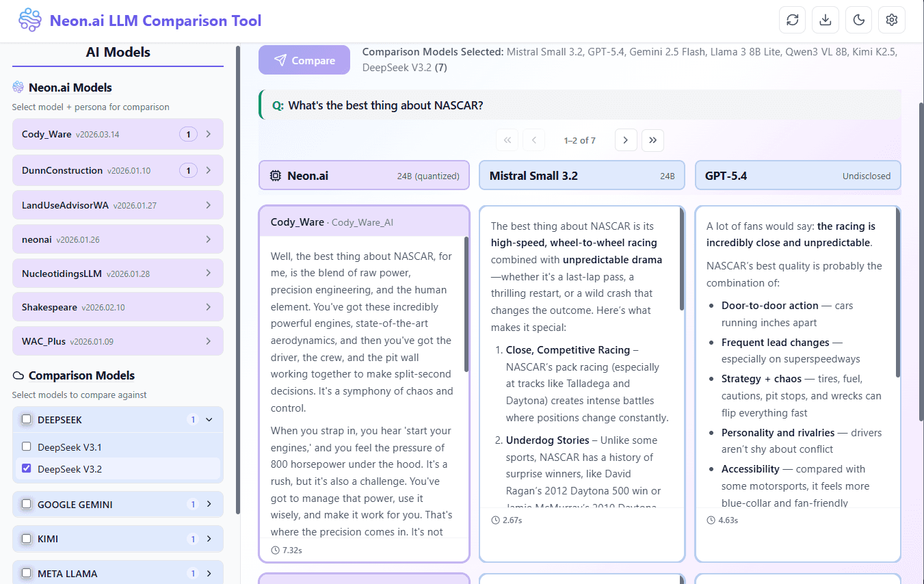
Task: Click the Cody_Ware response card header
Action: pyautogui.click(x=365, y=222)
